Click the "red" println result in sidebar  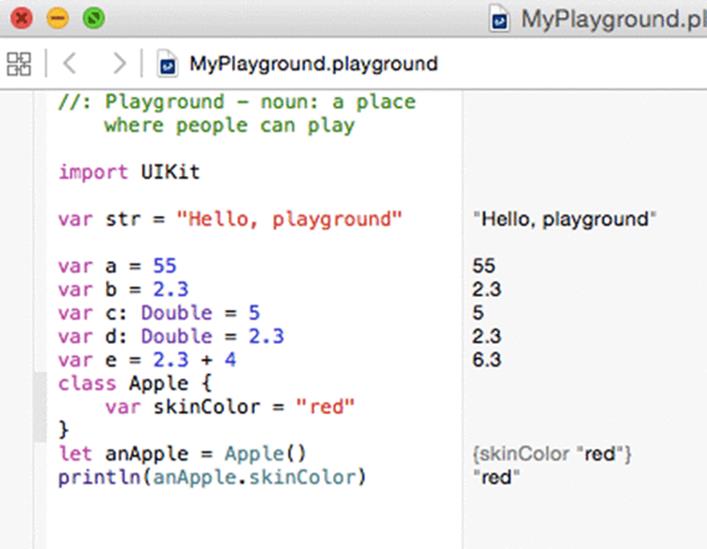[x=496, y=477]
